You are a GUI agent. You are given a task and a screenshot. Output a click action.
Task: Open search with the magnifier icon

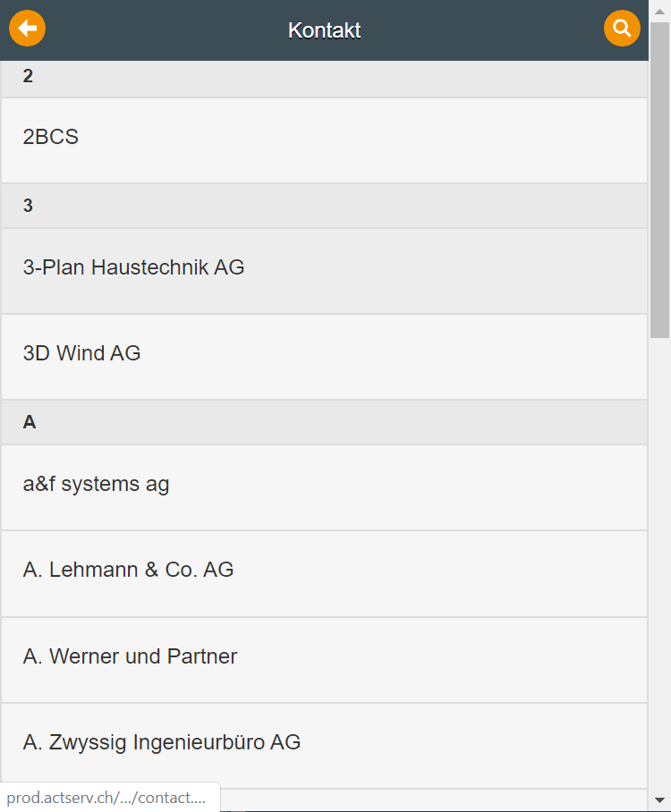click(x=622, y=29)
